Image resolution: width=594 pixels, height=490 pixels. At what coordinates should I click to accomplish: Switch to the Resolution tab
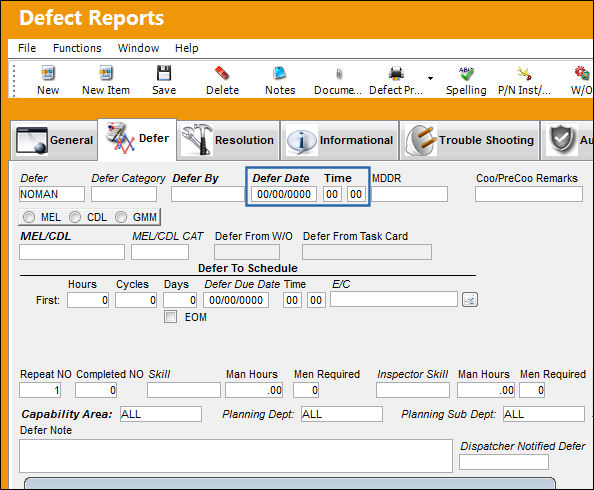[x=228, y=140]
